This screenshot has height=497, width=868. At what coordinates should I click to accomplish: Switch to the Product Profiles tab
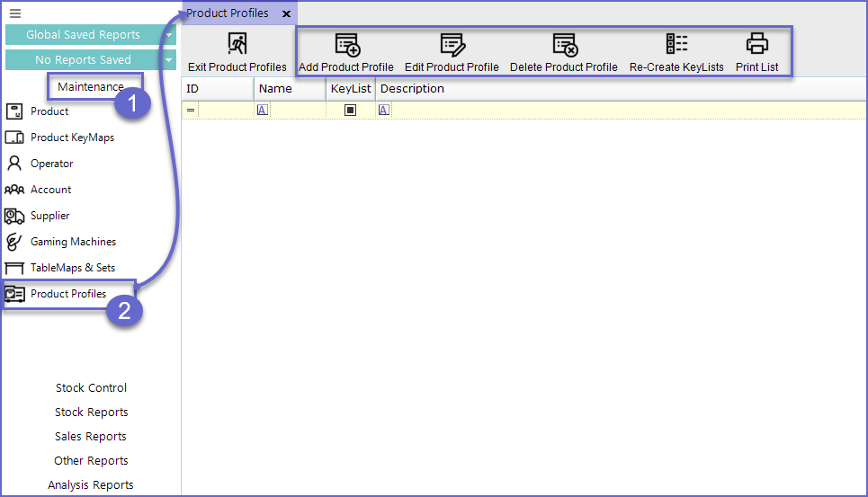pos(228,13)
